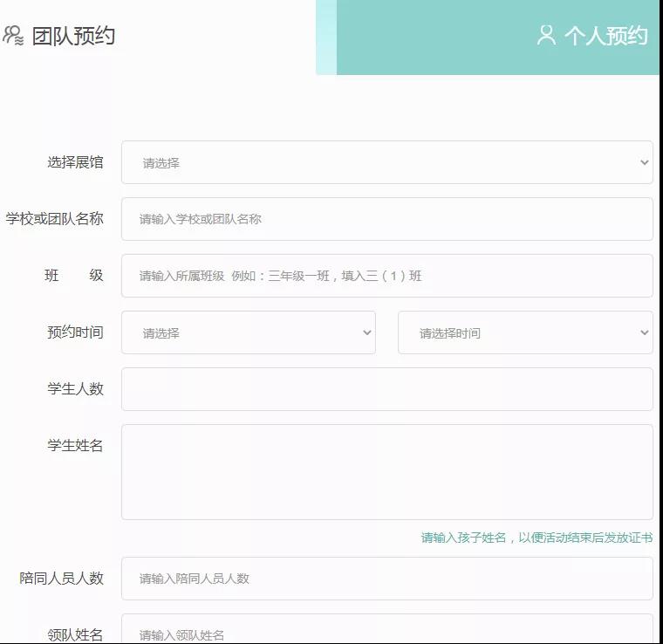Image resolution: width=663 pixels, height=644 pixels.
Task: Focus the 学校或团队名称 input field
Action: pos(386,219)
